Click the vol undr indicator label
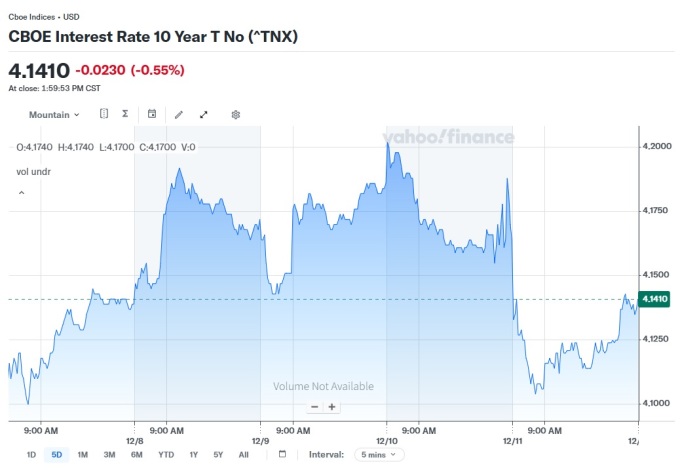The height and width of the screenshot is (470, 680). tap(34, 172)
